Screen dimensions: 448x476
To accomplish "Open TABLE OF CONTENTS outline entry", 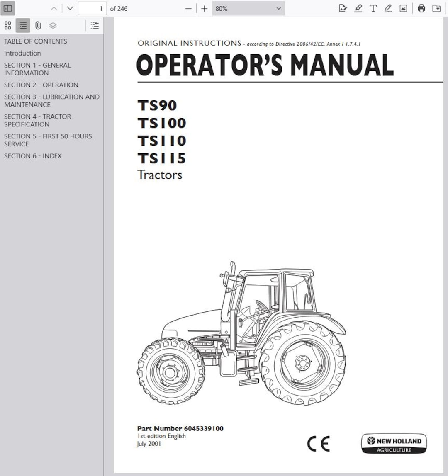I will pyautogui.click(x=36, y=41).
